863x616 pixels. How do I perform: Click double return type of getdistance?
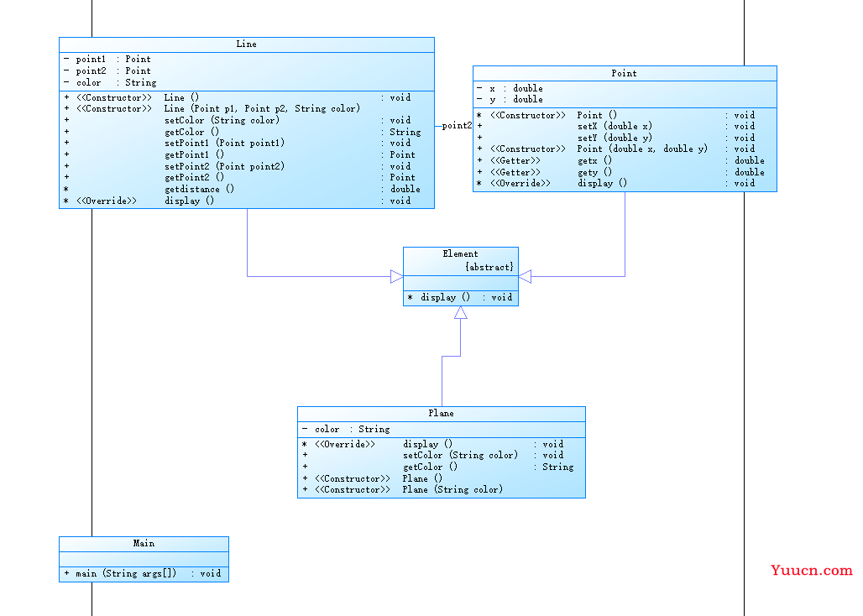405,189
